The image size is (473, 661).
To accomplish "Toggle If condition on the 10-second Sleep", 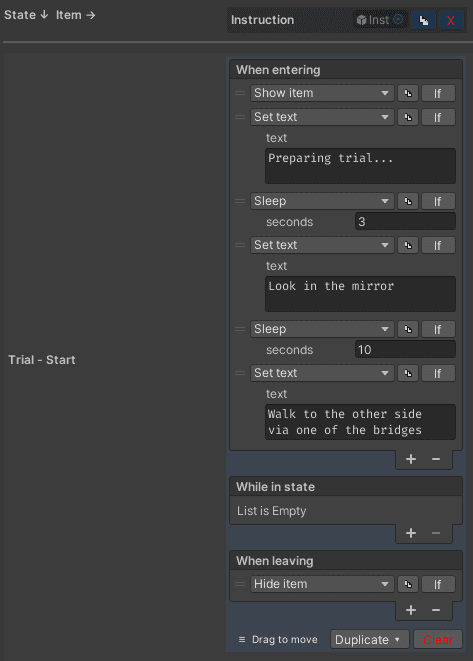I will [x=438, y=329].
